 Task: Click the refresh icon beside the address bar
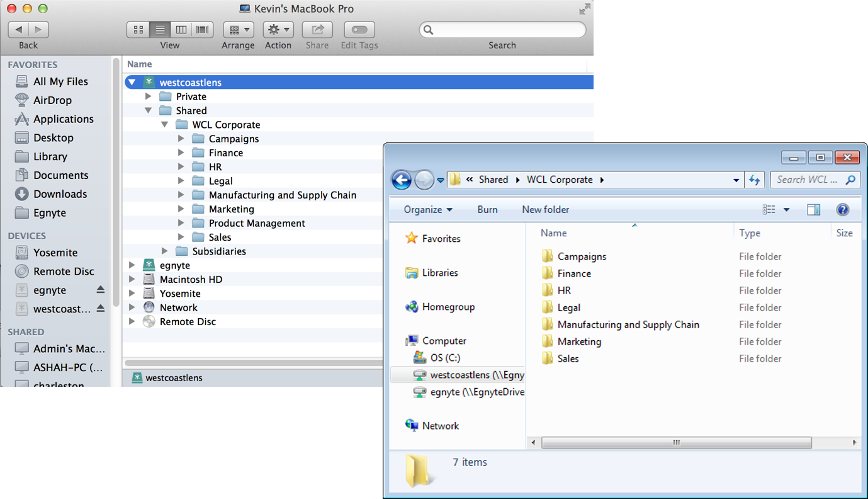755,180
